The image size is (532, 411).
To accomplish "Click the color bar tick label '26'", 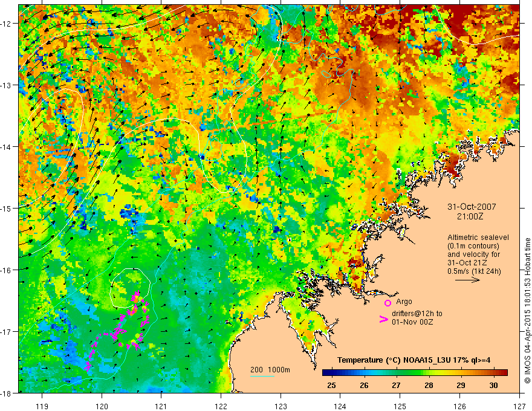I will click(364, 386).
